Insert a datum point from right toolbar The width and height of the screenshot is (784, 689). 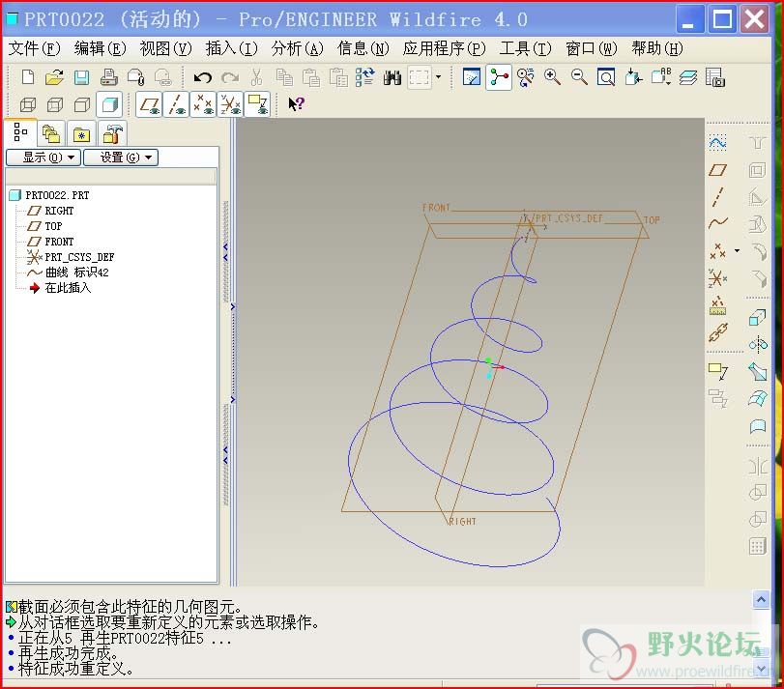tap(717, 251)
